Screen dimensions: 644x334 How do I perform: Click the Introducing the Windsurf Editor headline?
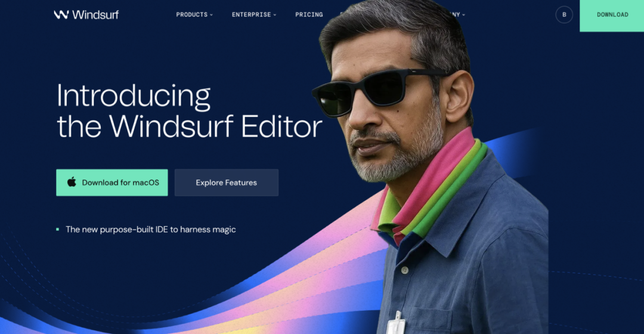point(189,111)
